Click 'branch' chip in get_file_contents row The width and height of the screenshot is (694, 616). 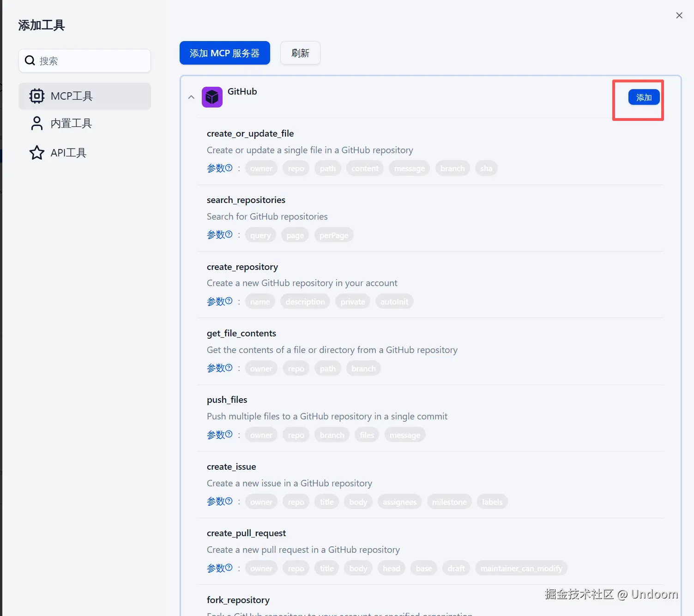(363, 368)
